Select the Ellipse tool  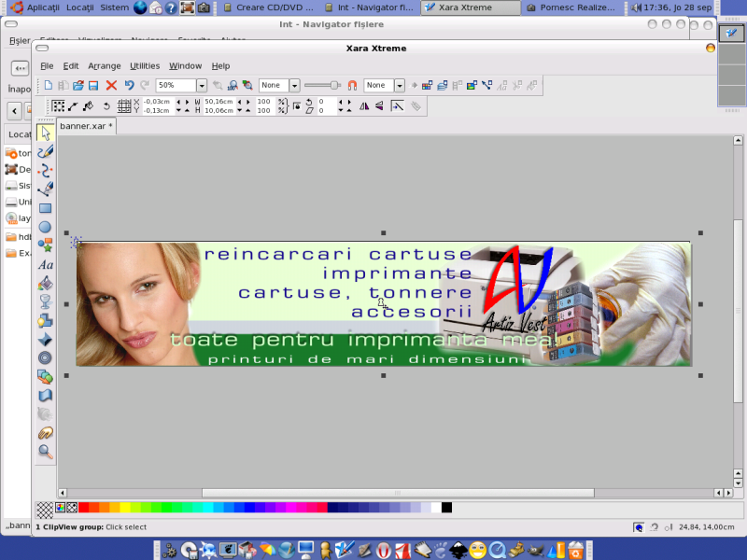(x=45, y=227)
